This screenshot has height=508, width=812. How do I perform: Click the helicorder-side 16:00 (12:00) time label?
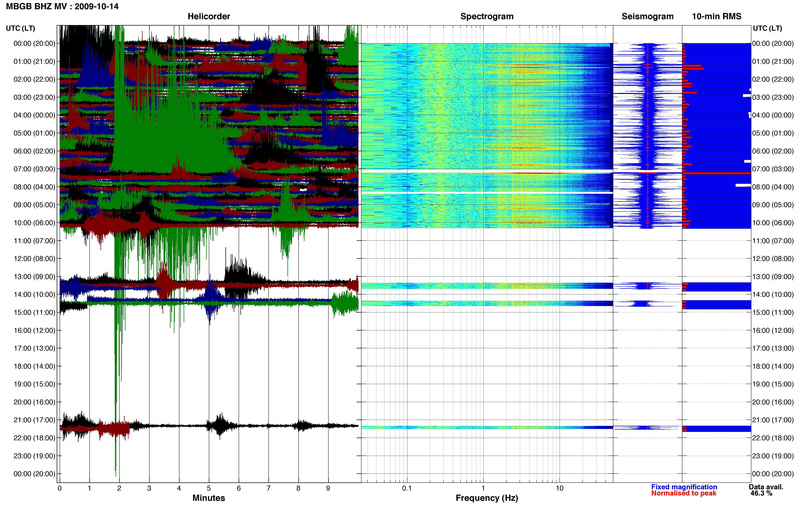[x=34, y=330]
